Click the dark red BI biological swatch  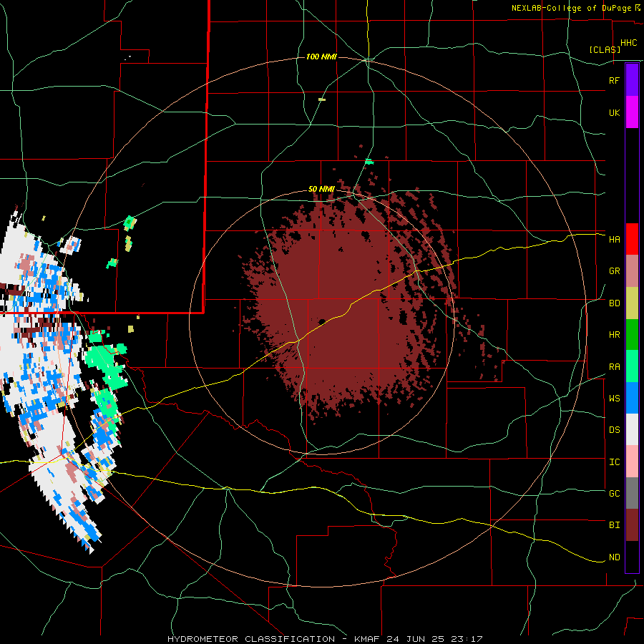632,525
